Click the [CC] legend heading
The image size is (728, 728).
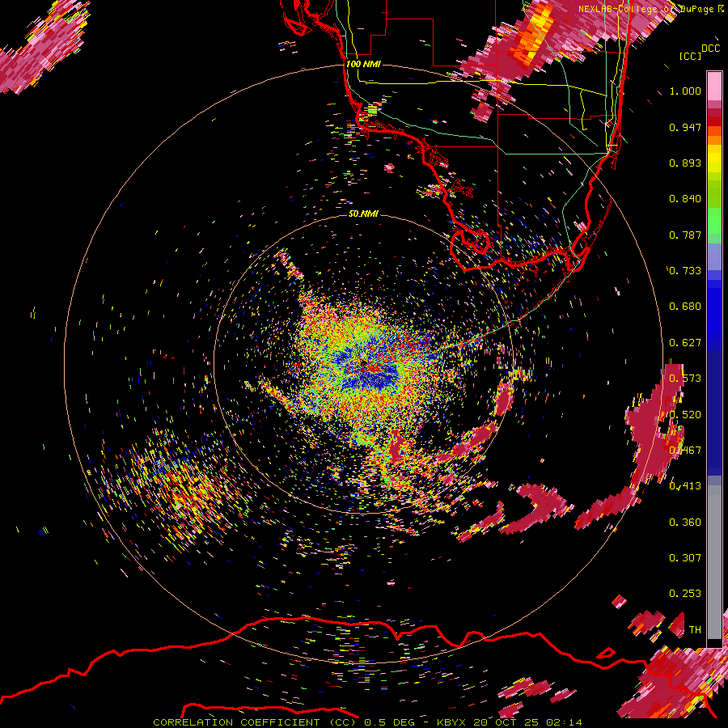click(691, 56)
